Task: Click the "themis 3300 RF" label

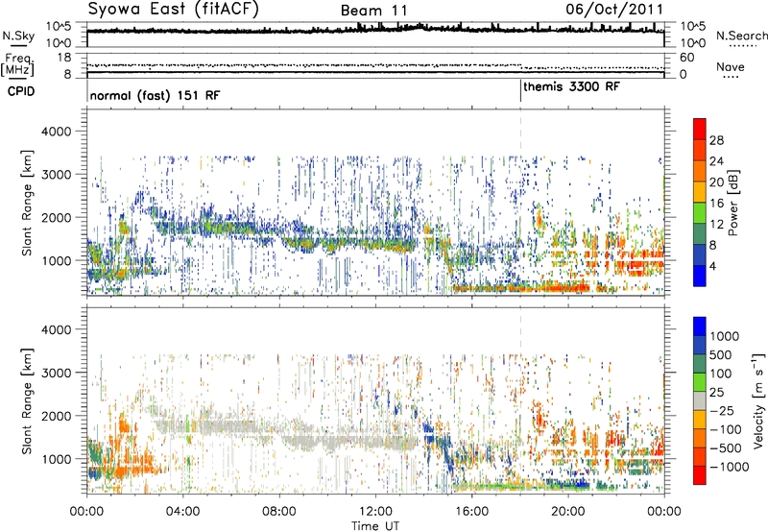Action: point(571,86)
